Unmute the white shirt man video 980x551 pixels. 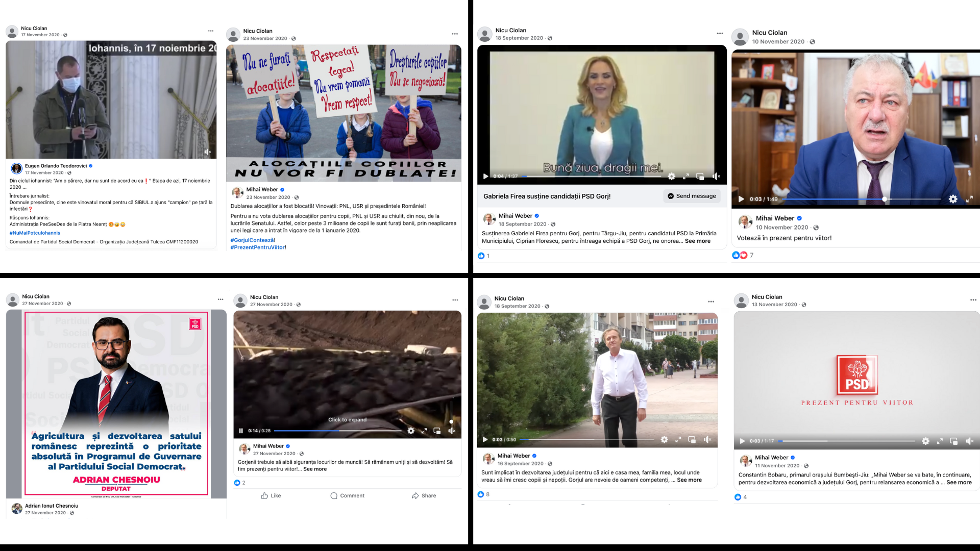click(x=707, y=439)
